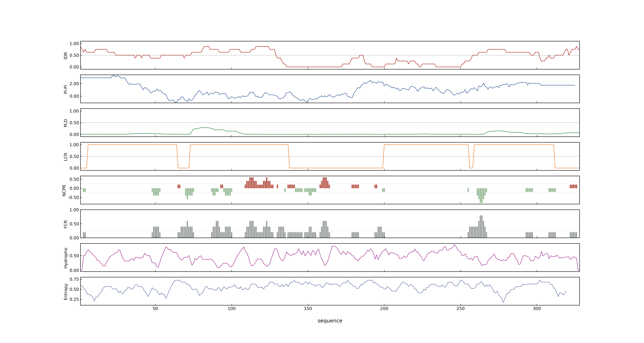Image resolution: width=644 pixels, height=343 pixels.
Task: Click the 0.00 tick of the FCR panel
Action: 74,238
